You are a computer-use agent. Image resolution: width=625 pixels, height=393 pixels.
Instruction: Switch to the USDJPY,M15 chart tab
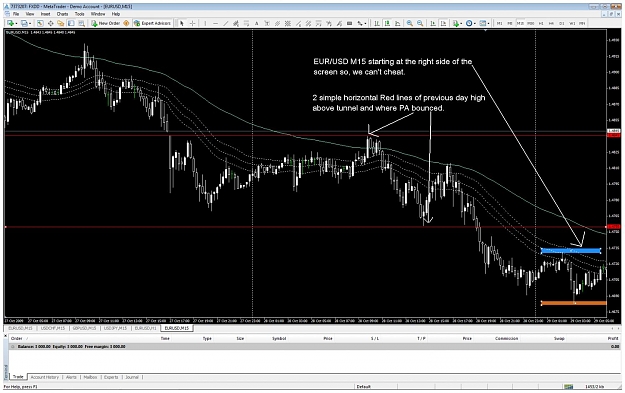point(116,328)
